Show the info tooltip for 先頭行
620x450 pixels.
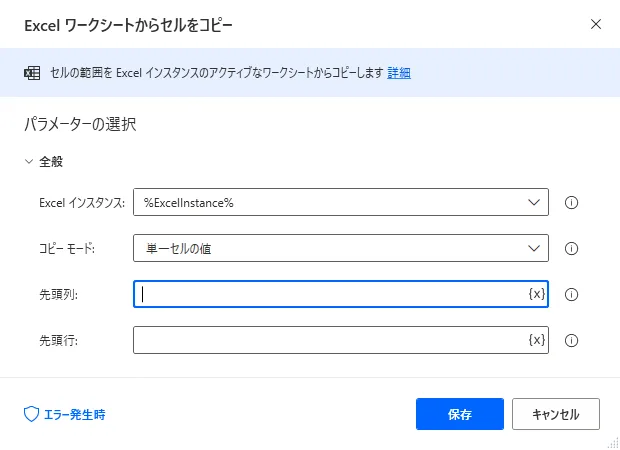tap(573, 340)
